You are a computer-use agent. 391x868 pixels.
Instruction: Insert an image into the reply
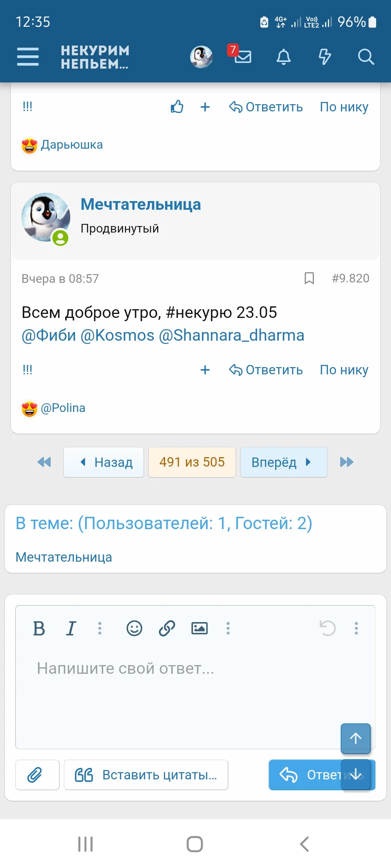(x=199, y=629)
